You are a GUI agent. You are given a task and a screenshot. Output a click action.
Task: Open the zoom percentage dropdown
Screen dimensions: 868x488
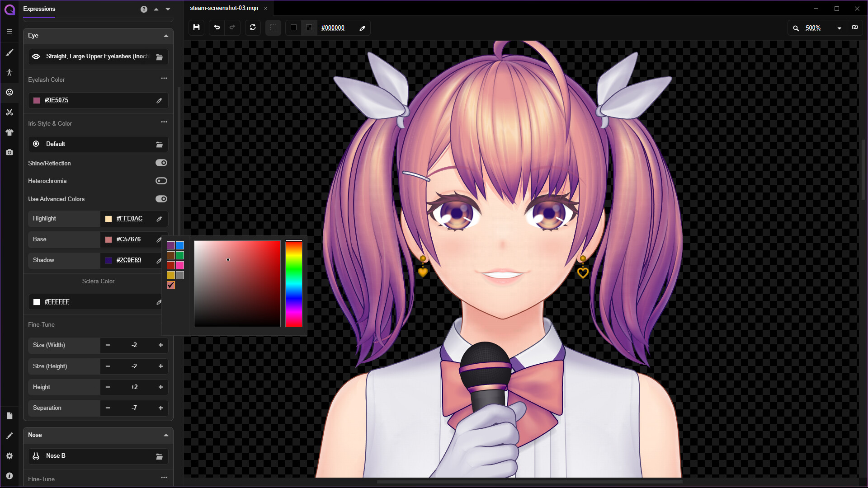tap(840, 28)
